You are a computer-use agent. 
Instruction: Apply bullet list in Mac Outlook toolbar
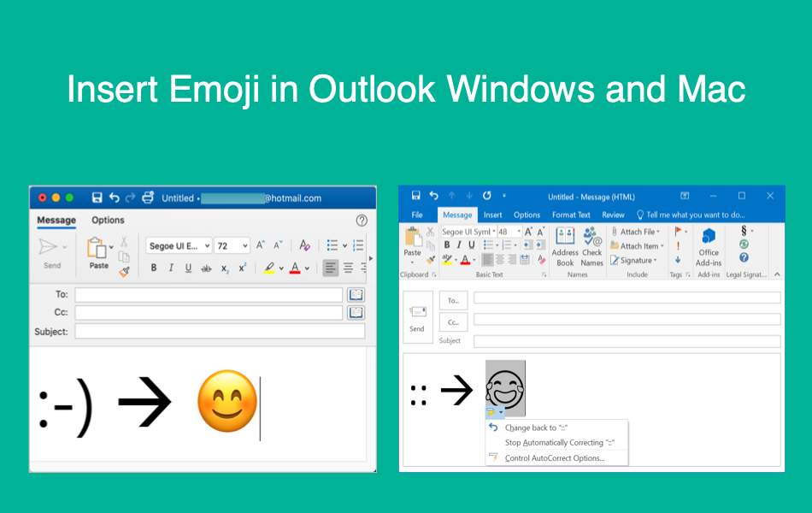[x=332, y=245]
